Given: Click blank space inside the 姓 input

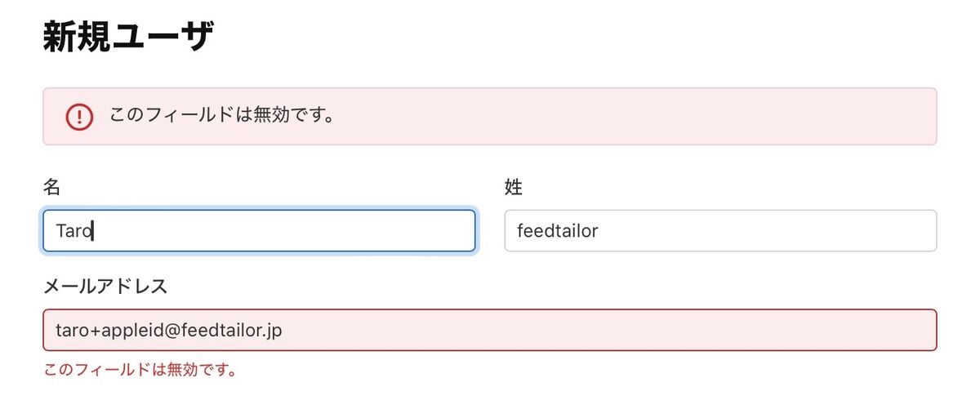Looking at the screenshot, I should 768,231.
